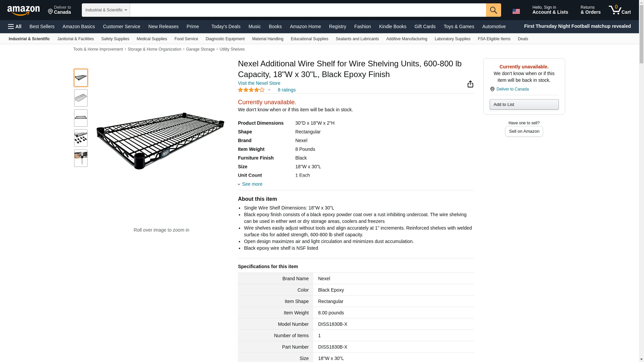Click the Sell on Amazon button

coord(524,131)
